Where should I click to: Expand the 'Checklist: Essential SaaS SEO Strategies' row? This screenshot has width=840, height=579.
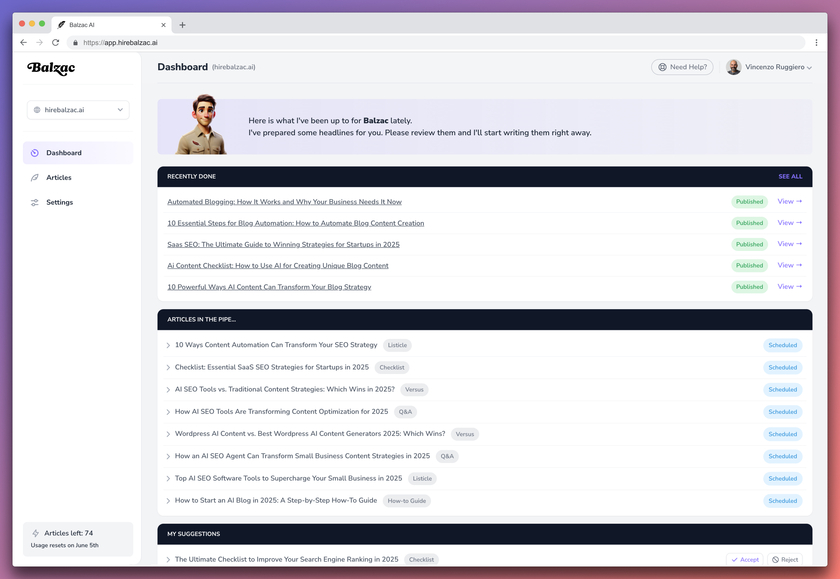point(168,367)
